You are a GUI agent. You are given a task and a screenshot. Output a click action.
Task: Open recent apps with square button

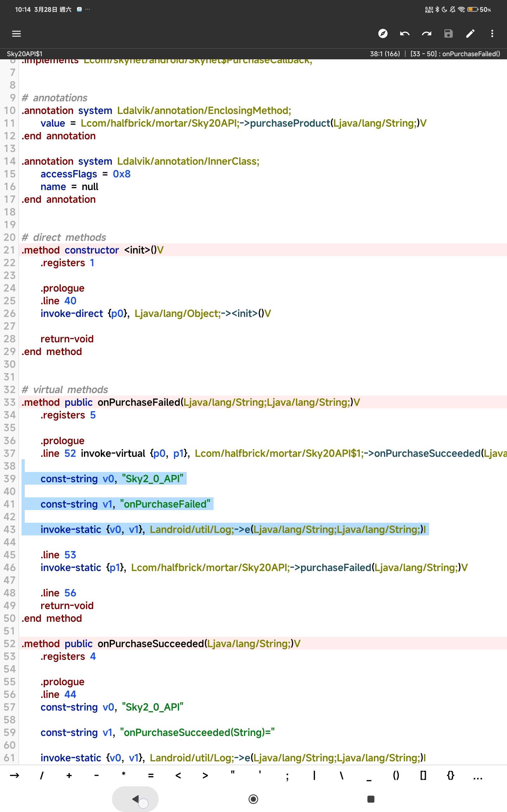(x=370, y=799)
